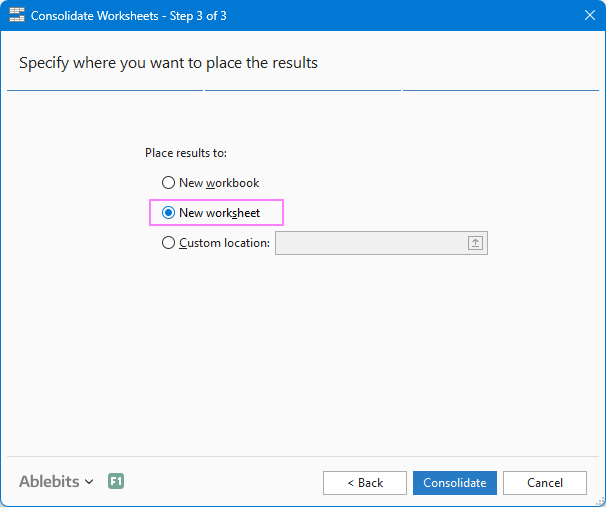The width and height of the screenshot is (606, 507).
Task: Go to previous step with Back button
Action: pyautogui.click(x=364, y=483)
